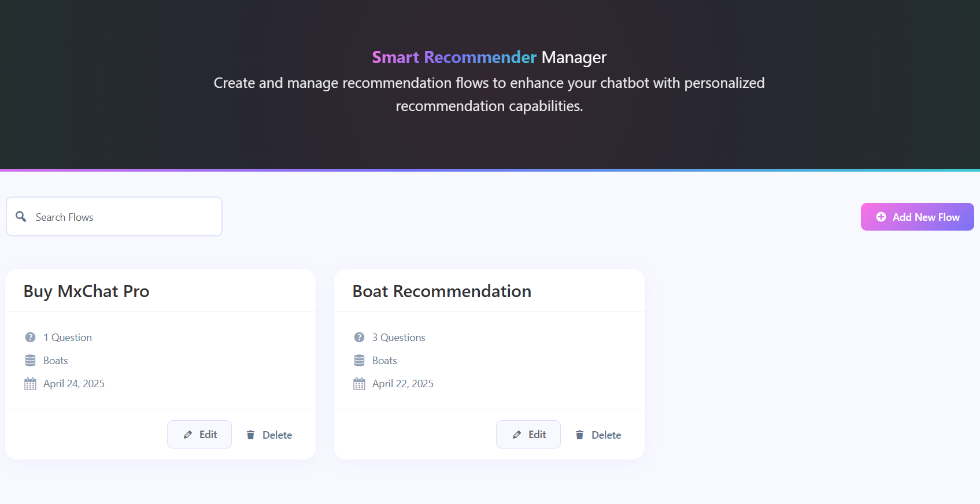The width and height of the screenshot is (980, 504).
Task: Click trash icon on Buy MxChat Pro card
Action: click(x=250, y=435)
